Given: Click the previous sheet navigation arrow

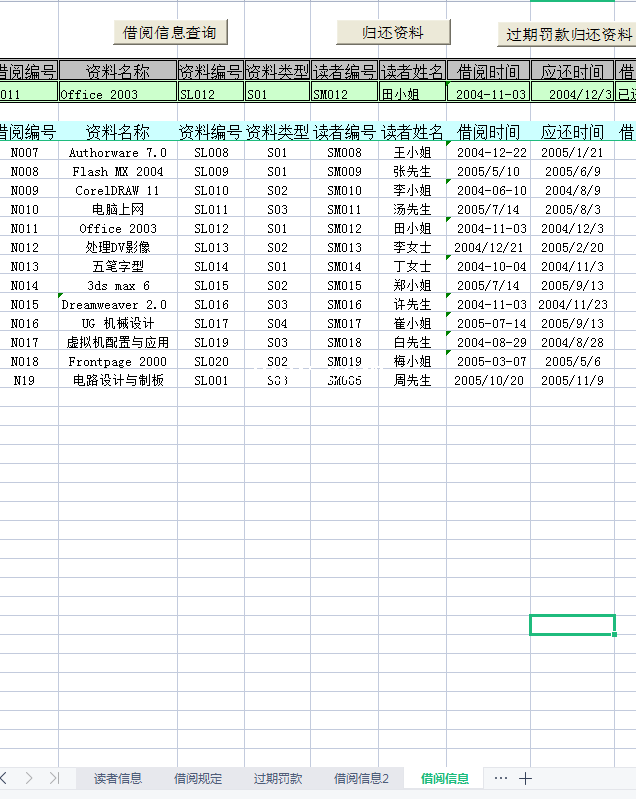Looking at the screenshot, I should [x=5, y=778].
